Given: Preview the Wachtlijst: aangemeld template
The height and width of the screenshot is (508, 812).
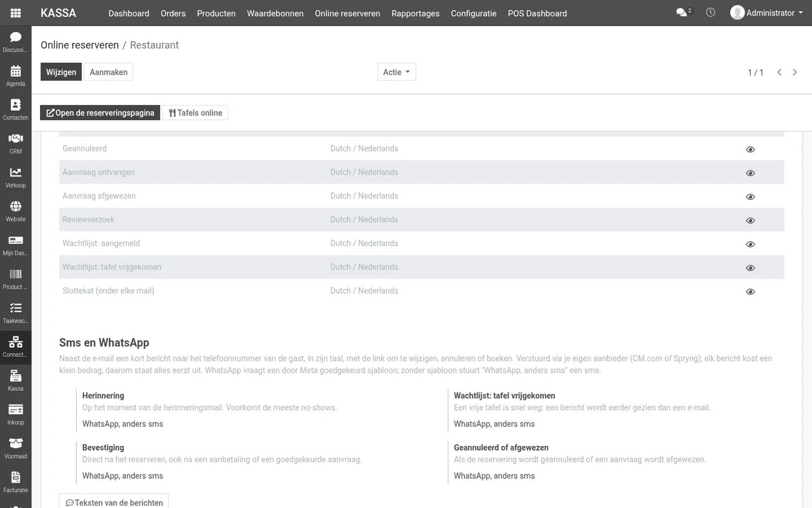Looking at the screenshot, I should [x=750, y=244].
